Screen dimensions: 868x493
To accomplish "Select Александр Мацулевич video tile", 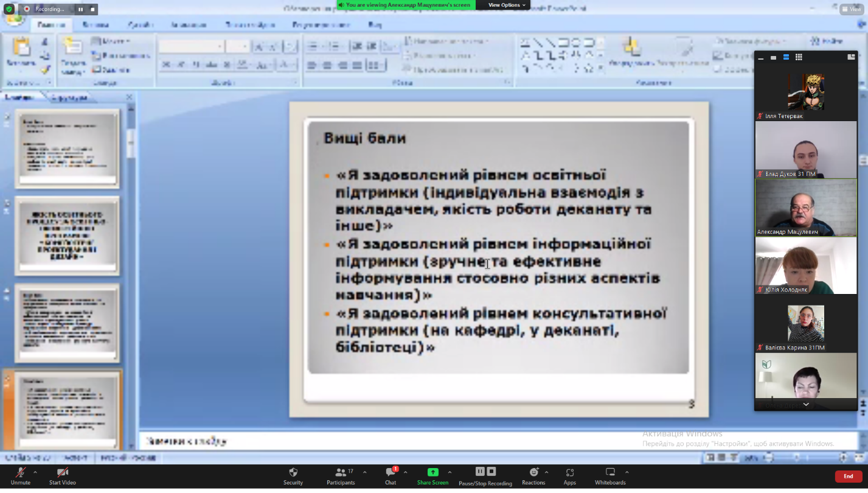I will [806, 208].
